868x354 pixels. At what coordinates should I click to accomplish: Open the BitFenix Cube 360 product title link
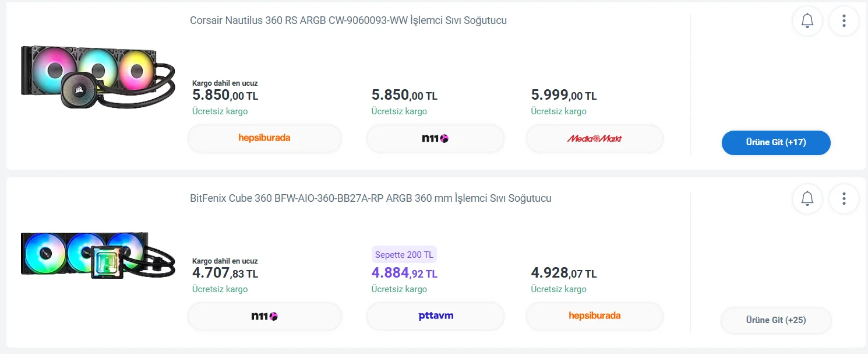tap(371, 198)
